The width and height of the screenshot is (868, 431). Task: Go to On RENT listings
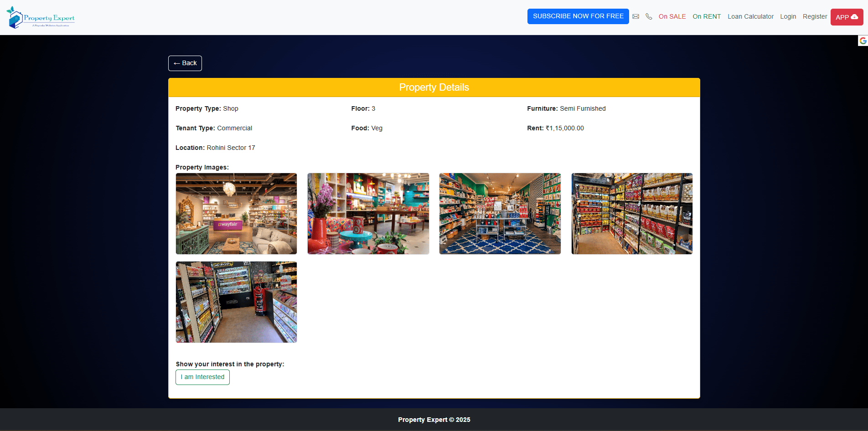tap(707, 16)
